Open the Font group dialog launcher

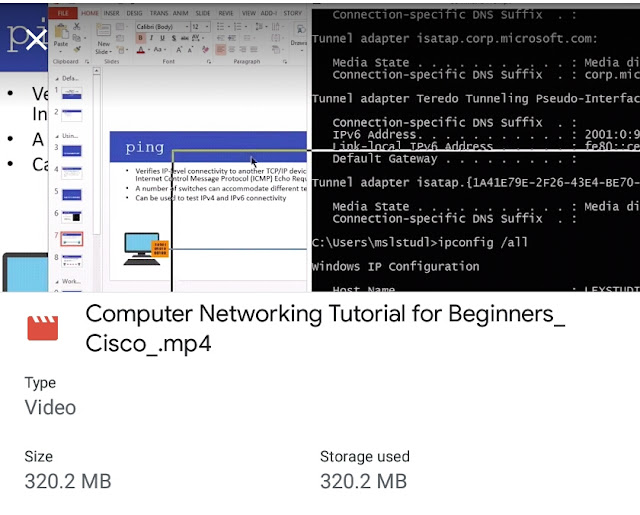coord(209,62)
